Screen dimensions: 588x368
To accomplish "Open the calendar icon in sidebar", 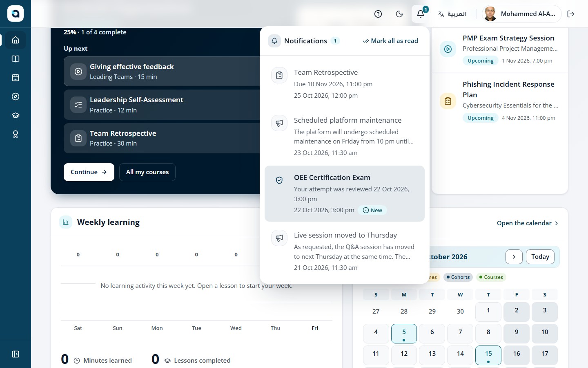I will pyautogui.click(x=16, y=78).
